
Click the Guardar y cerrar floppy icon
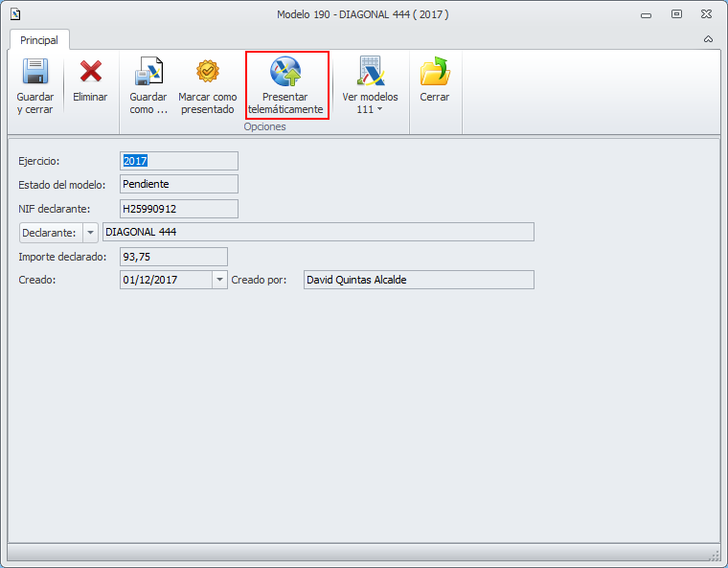[35, 71]
